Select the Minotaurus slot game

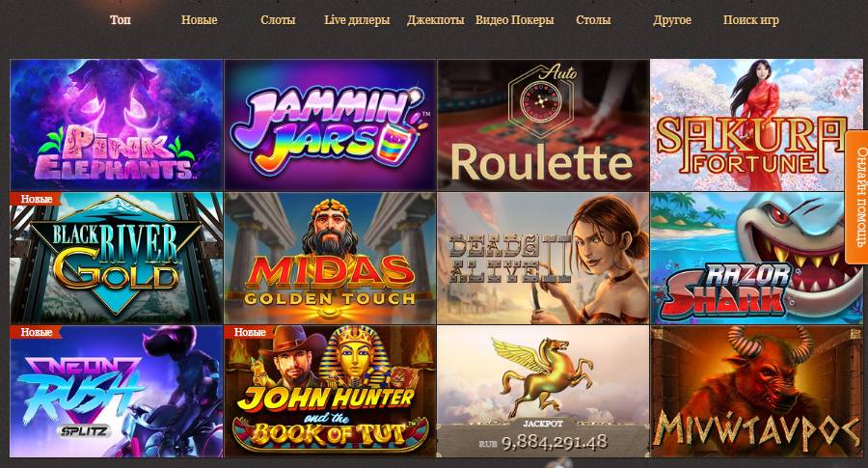click(x=756, y=391)
